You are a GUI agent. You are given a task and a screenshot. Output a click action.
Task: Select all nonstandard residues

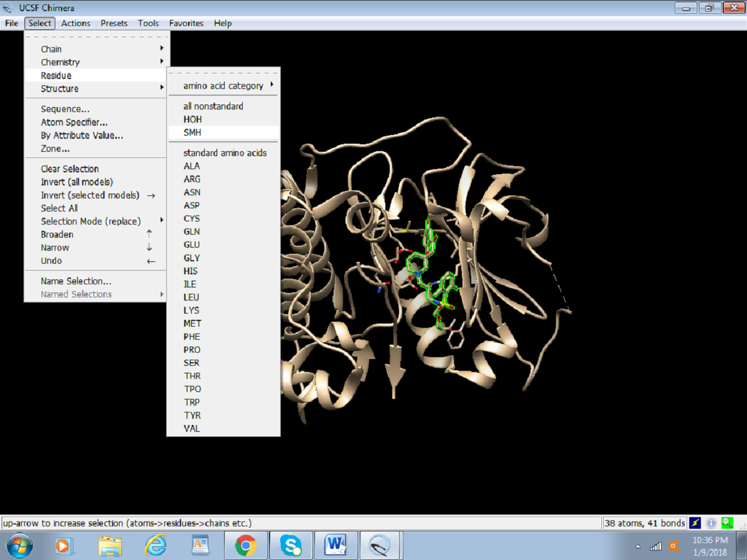(x=223, y=106)
